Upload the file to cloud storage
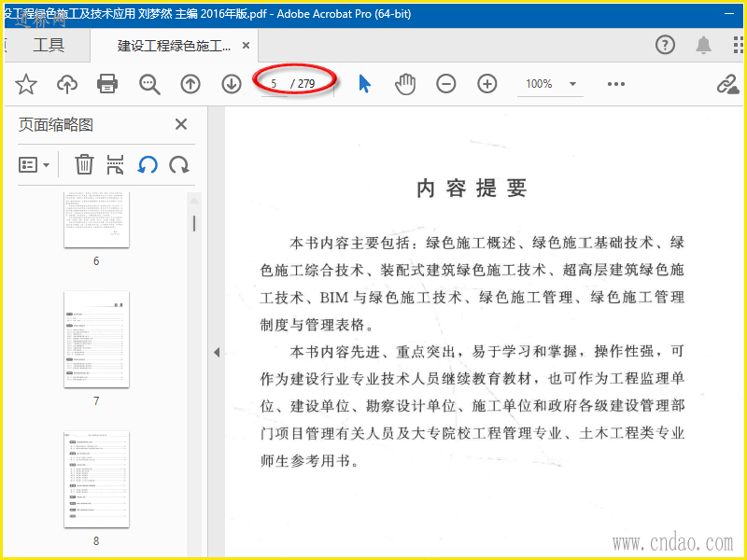 [x=67, y=84]
